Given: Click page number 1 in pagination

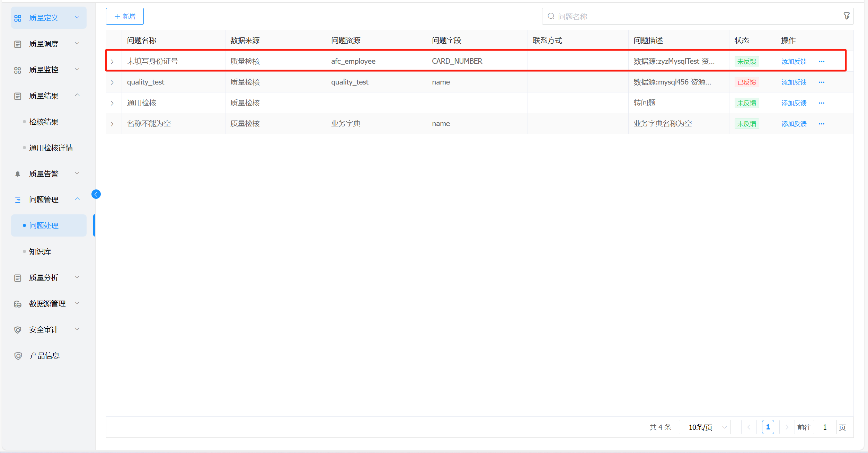Looking at the screenshot, I should pos(768,427).
